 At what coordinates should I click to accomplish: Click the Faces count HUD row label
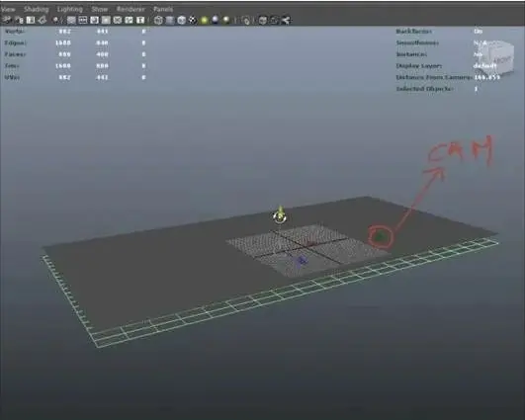15,54
